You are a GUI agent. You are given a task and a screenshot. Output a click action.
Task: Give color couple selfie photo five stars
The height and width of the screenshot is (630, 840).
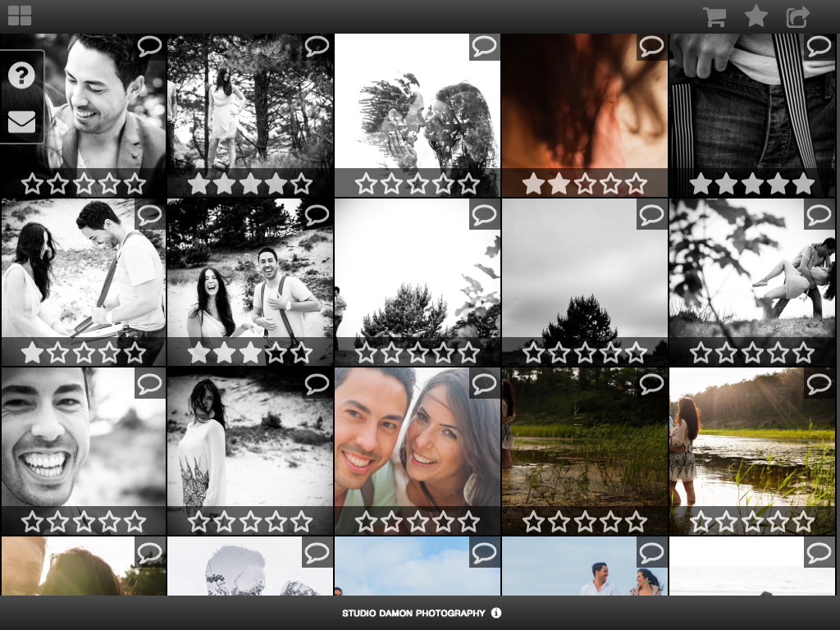coord(468,521)
